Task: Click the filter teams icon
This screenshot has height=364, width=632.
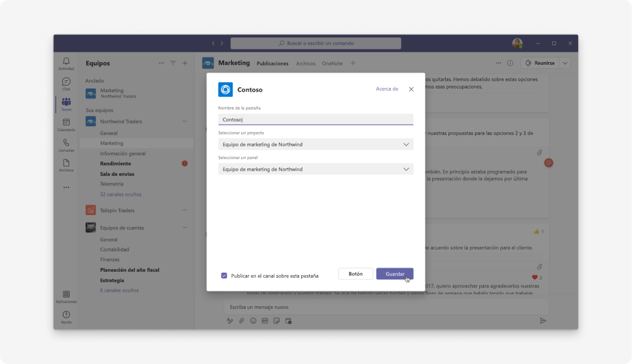Action: (173, 63)
